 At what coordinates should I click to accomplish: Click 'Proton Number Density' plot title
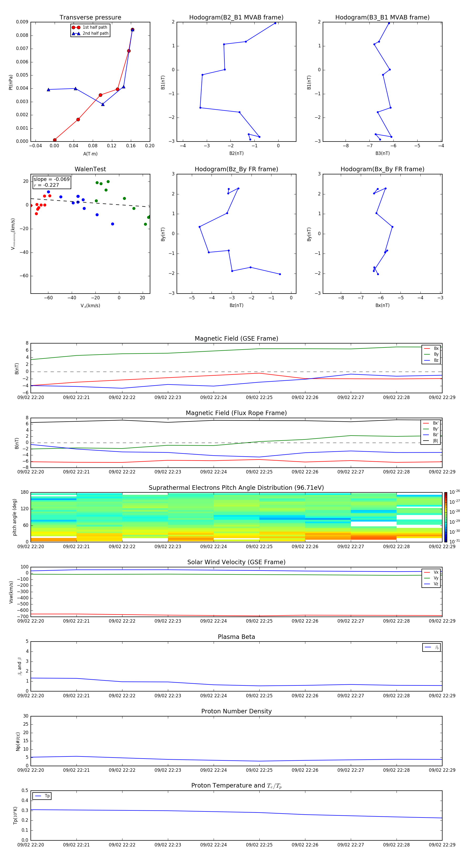[236, 711]
